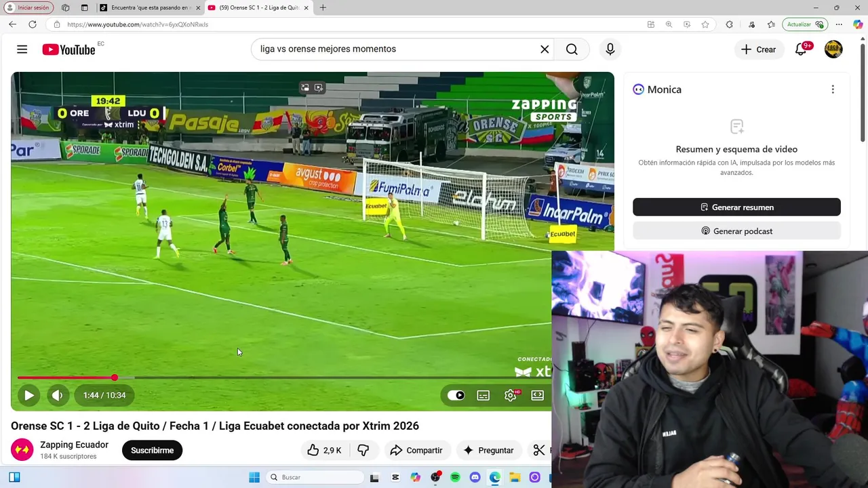The image size is (868, 488).
Task: Switch to the TikTok 'Encuentra' tab
Action: coord(149,7)
